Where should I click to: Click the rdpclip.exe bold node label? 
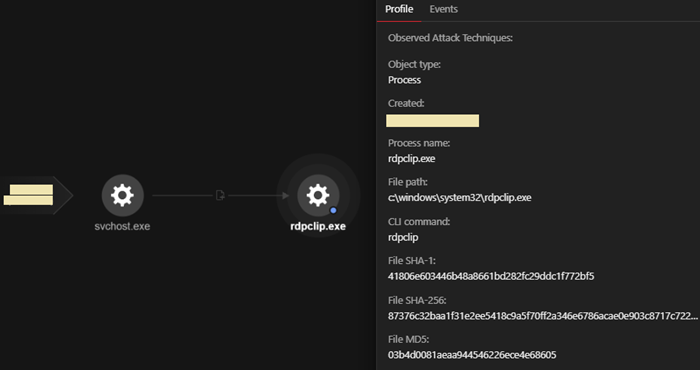click(x=318, y=226)
